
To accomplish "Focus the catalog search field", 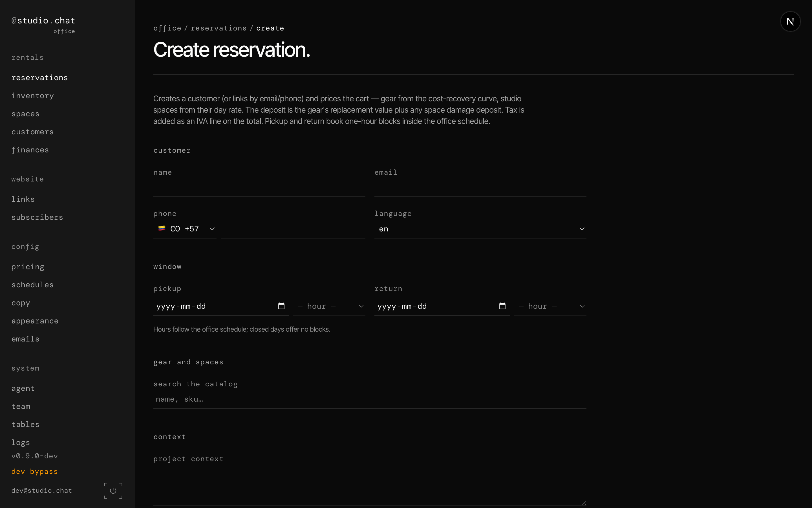I will [x=370, y=399].
